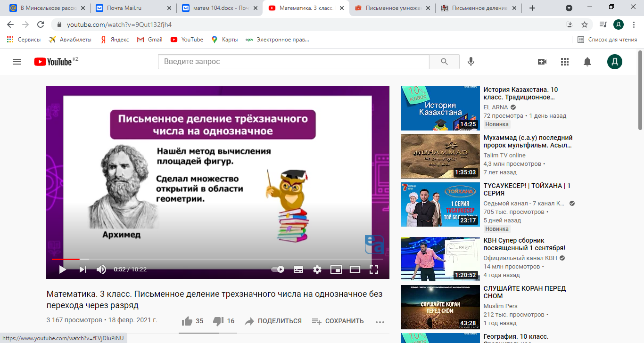This screenshot has height=343, width=644.
Task: Go back in browser
Action: click(10, 24)
